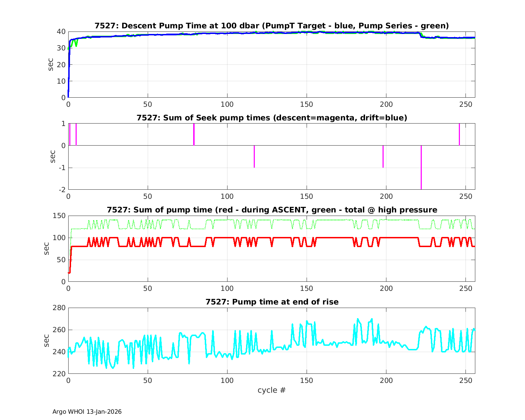Select the magenta spike near cycle 79

point(194,135)
